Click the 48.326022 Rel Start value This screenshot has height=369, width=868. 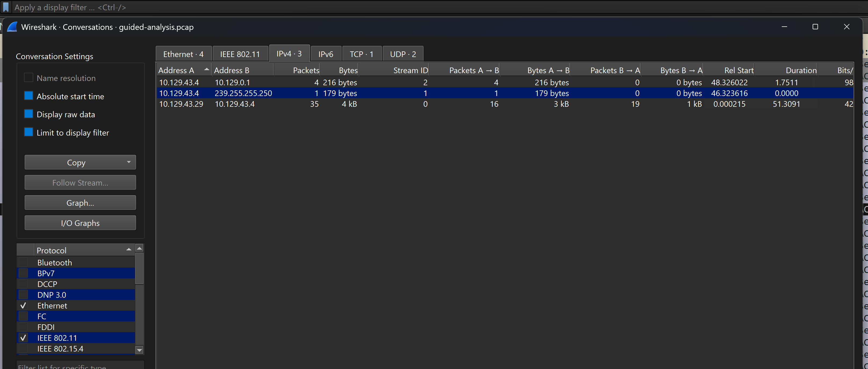click(x=729, y=82)
